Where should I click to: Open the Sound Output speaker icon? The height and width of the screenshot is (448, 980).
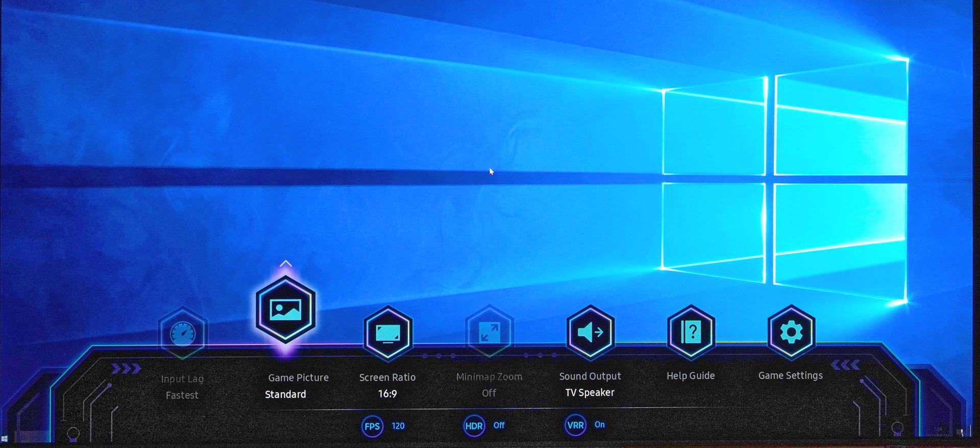pyautogui.click(x=591, y=333)
